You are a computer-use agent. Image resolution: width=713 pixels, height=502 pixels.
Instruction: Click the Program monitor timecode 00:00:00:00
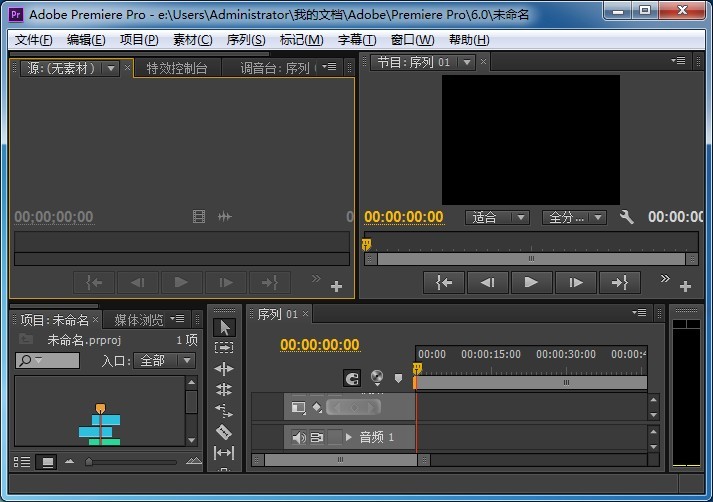pos(403,217)
